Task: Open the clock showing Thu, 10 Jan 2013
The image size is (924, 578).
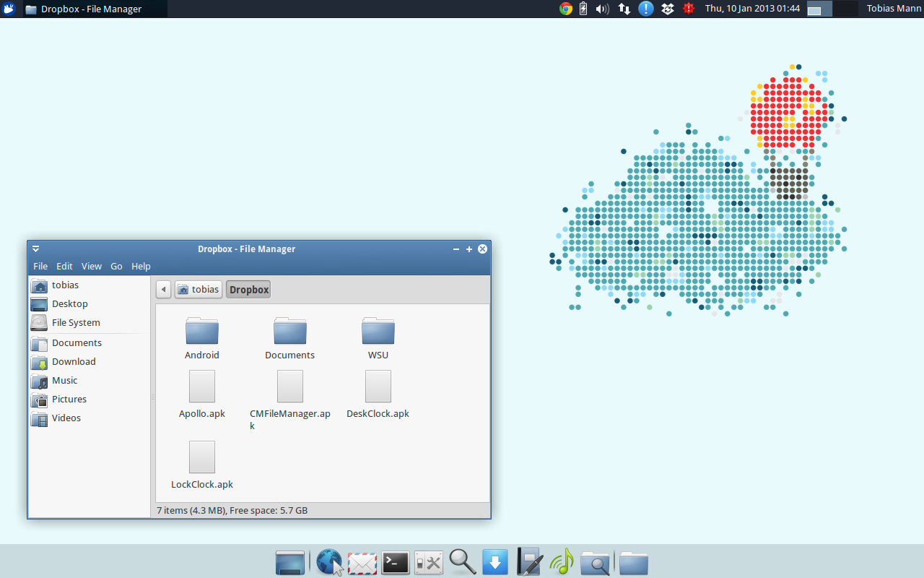Action: (752, 9)
